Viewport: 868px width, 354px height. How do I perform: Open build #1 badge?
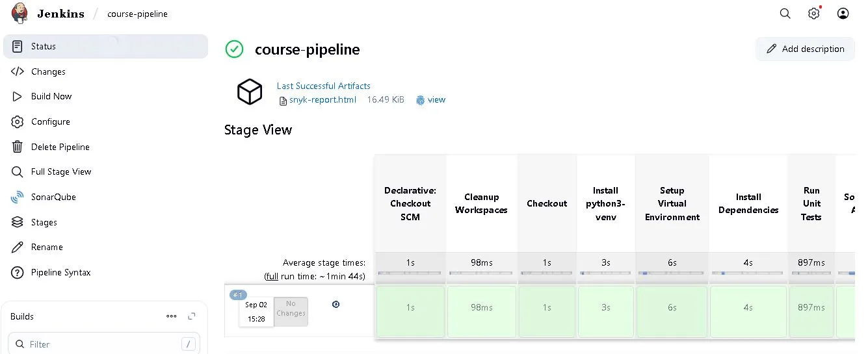[237, 295]
